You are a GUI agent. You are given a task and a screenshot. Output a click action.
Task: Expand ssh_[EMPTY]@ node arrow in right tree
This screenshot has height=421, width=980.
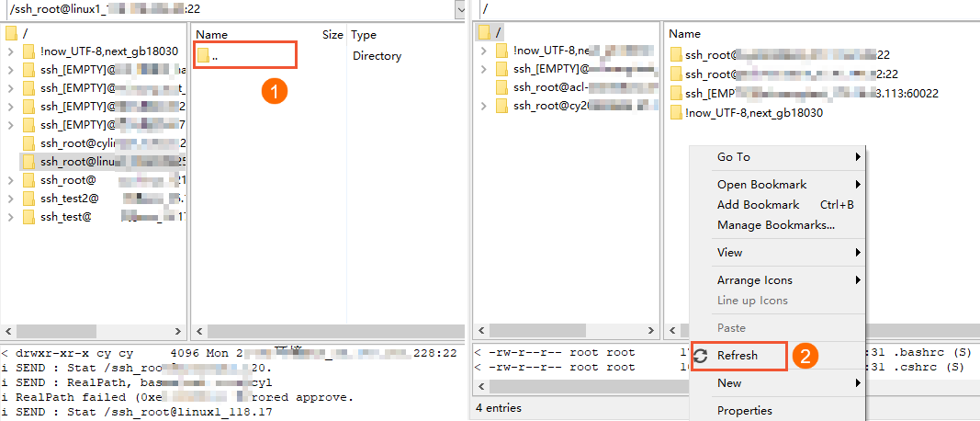click(484, 69)
